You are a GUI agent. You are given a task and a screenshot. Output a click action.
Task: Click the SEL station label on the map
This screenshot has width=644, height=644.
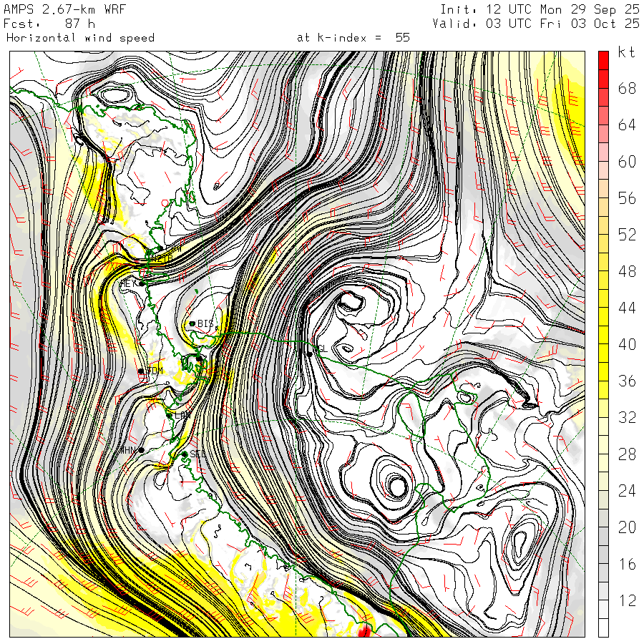pos(197,454)
